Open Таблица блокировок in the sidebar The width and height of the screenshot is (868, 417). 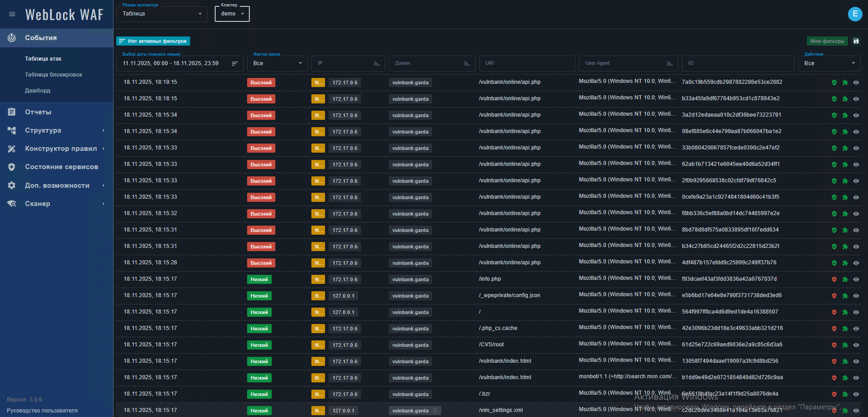[53, 75]
